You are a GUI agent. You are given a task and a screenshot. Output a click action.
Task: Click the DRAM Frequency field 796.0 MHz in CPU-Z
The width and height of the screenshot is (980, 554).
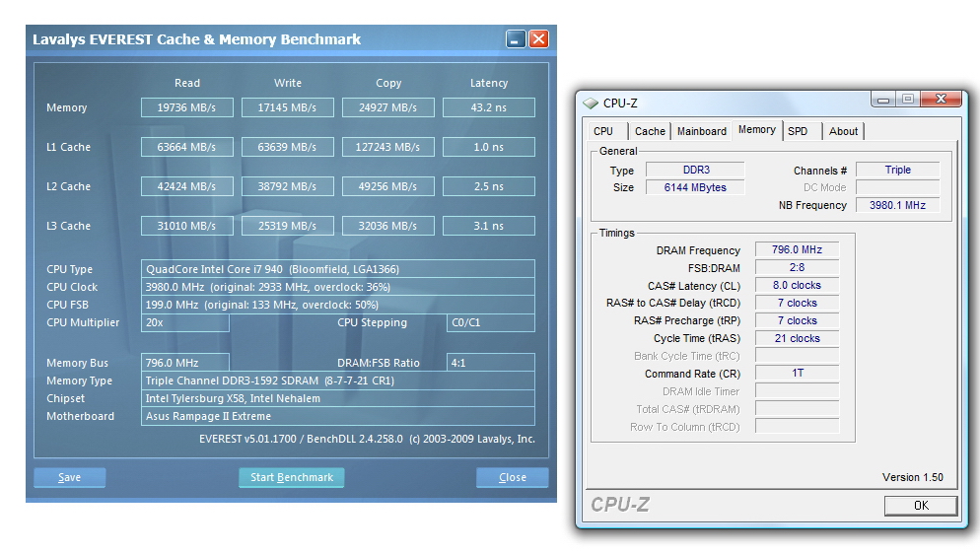click(797, 249)
